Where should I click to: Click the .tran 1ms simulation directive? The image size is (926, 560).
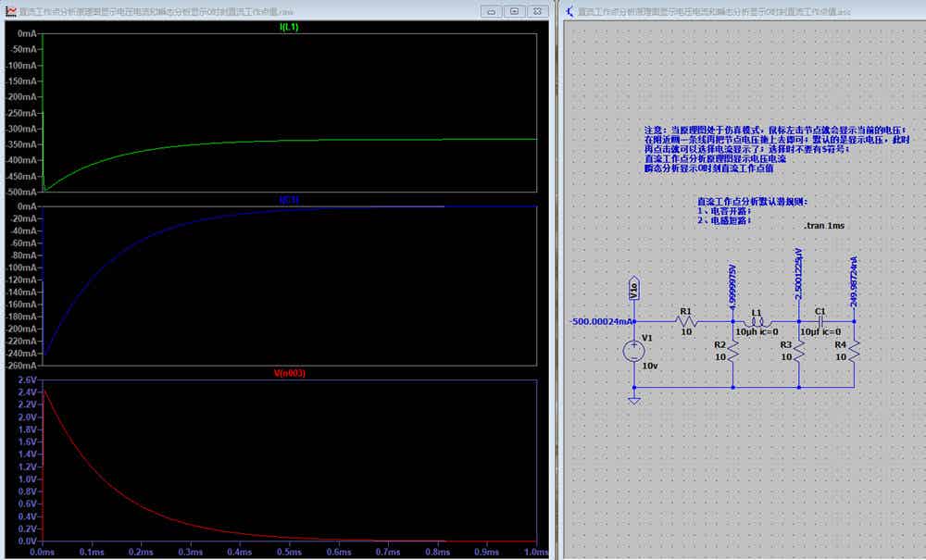[x=824, y=226]
